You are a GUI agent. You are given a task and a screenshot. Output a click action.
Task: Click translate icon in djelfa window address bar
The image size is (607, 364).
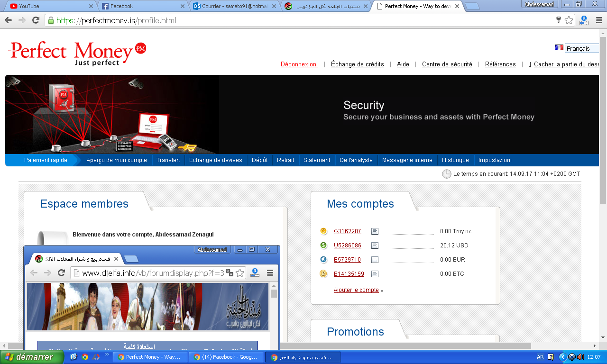(230, 273)
